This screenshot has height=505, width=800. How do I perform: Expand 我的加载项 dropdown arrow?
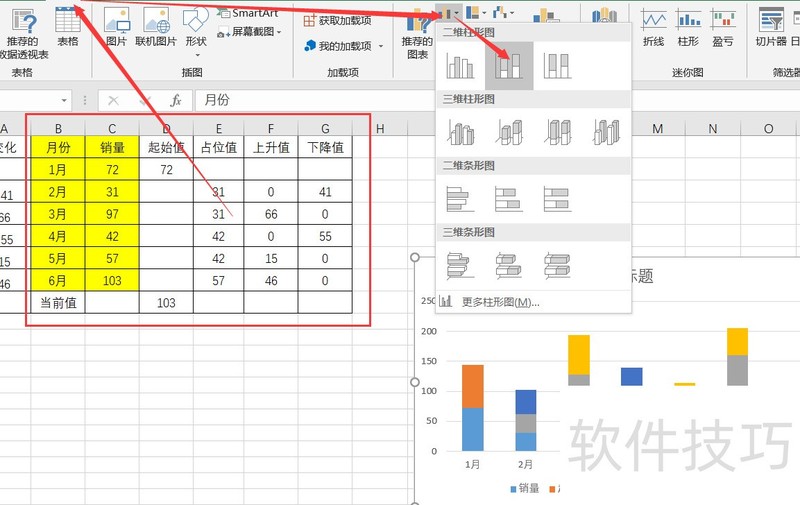click(x=380, y=46)
